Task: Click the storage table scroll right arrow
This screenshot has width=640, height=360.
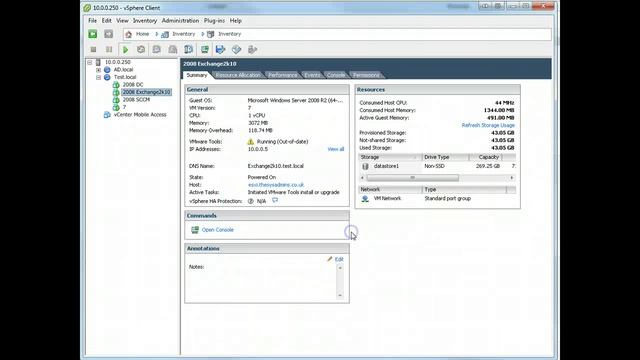Action: pos(512,178)
